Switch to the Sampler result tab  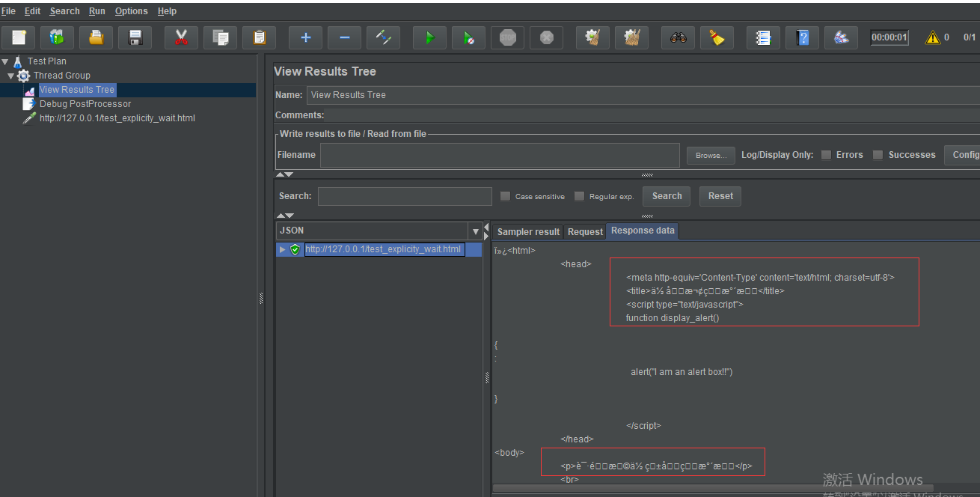528,232
